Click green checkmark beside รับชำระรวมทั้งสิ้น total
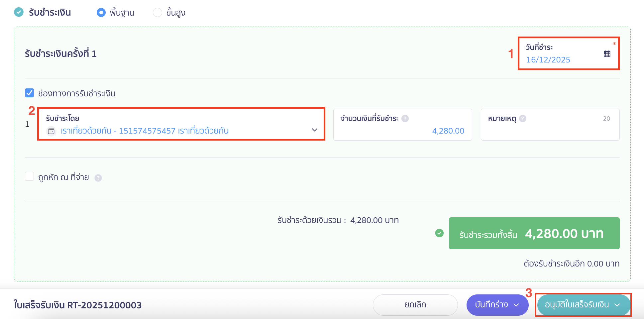Viewport: 644px width, 319px height. click(x=440, y=233)
